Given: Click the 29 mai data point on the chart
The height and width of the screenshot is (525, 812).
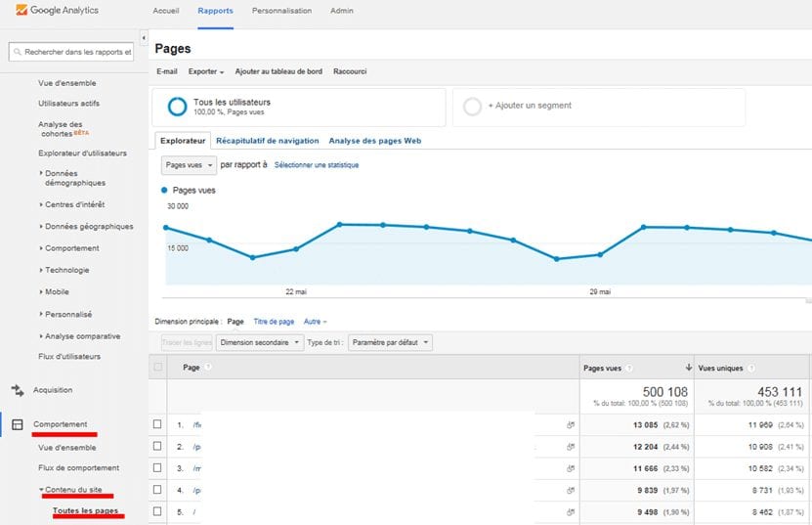Looking at the screenshot, I should coord(600,254).
